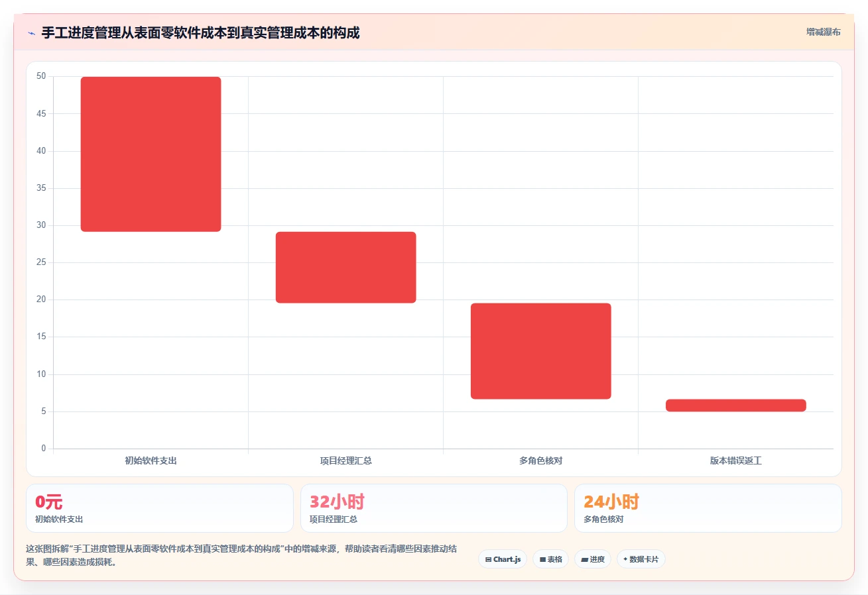
Task: Select the 版本错误返工 waterfall bar
Action: coord(736,406)
